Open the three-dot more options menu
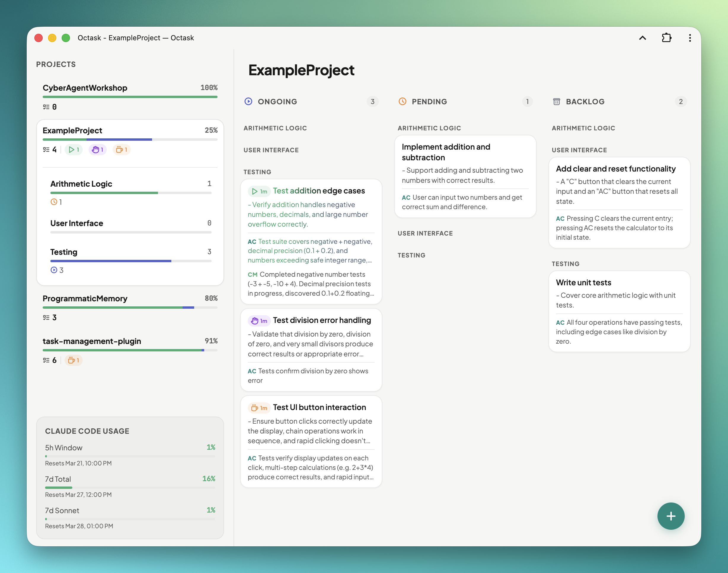Viewport: 728px width, 573px height. point(689,38)
